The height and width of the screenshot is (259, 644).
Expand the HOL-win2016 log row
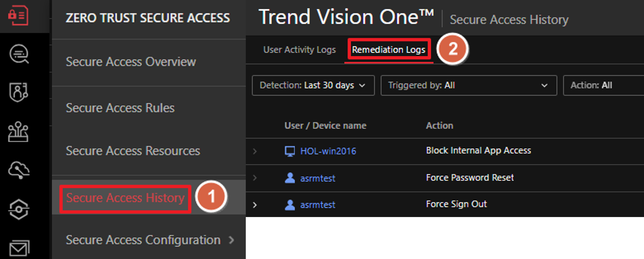coord(255,151)
